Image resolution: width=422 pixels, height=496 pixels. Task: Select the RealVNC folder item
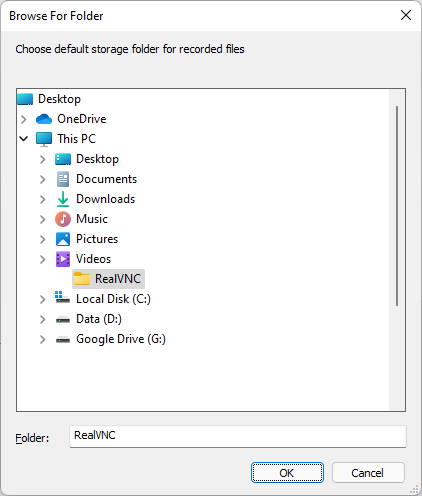tap(108, 279)
